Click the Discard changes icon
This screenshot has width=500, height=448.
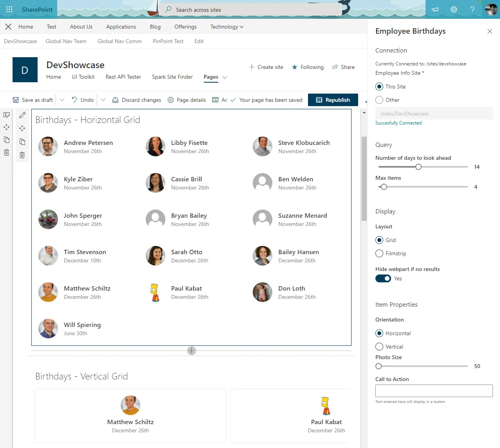coord(115,100)
